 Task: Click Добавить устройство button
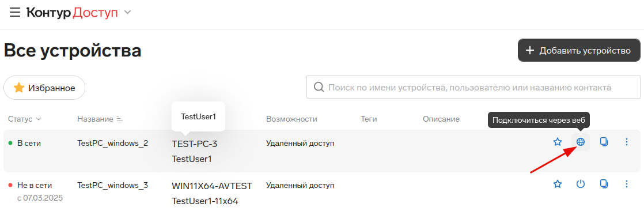579,50
